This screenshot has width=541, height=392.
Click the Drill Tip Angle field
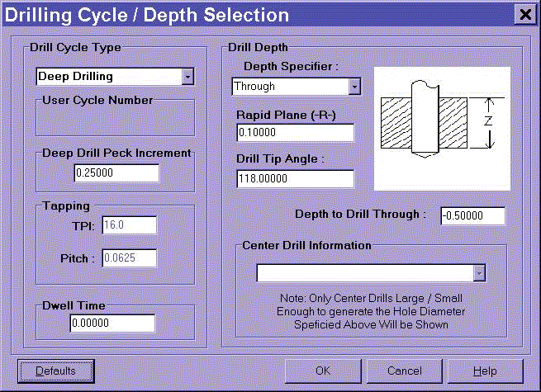[x=296, y=178]
